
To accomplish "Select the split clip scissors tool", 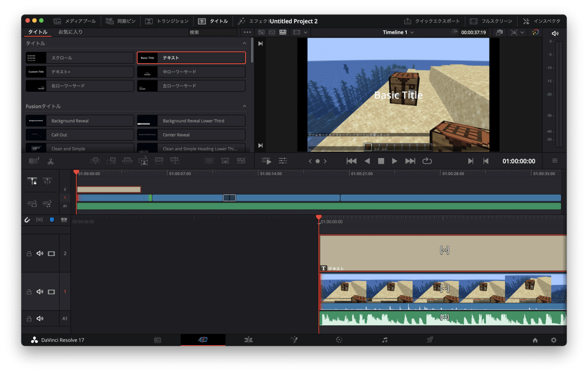I will [x=50, y=161].
